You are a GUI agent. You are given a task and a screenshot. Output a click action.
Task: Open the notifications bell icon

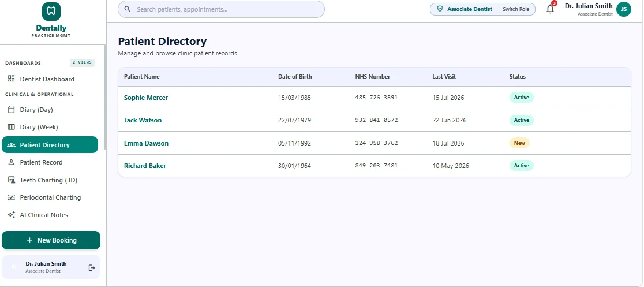tap(550, 9)
